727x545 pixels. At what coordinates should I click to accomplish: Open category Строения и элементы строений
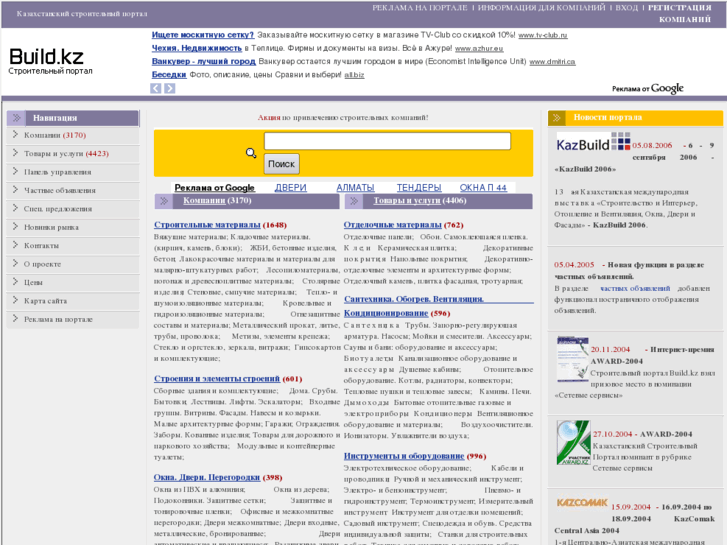coord(217,379)
